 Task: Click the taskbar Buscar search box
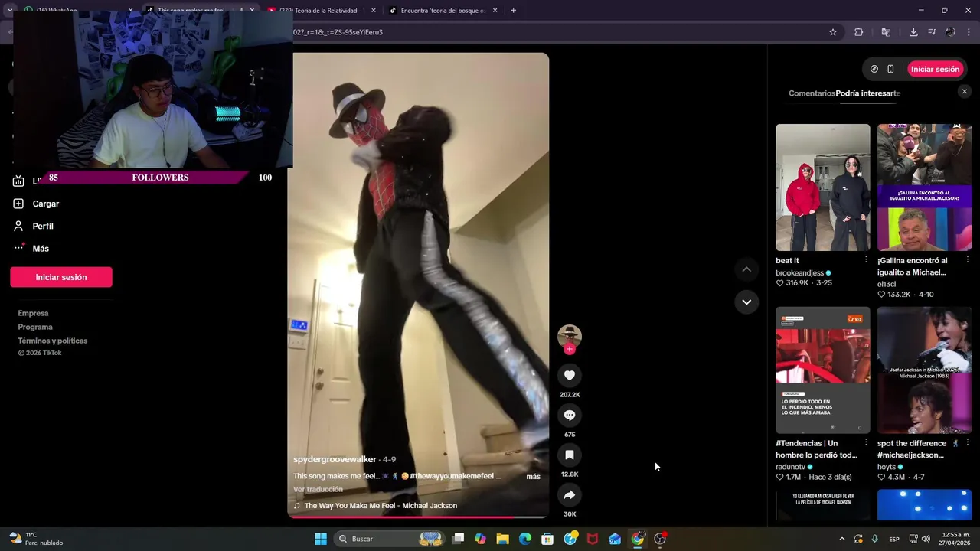(x=390, y=539)
